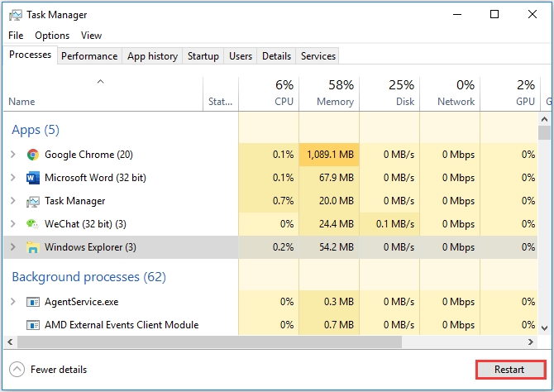Click the horizontal scrollbar right arrow

[531, 342]
